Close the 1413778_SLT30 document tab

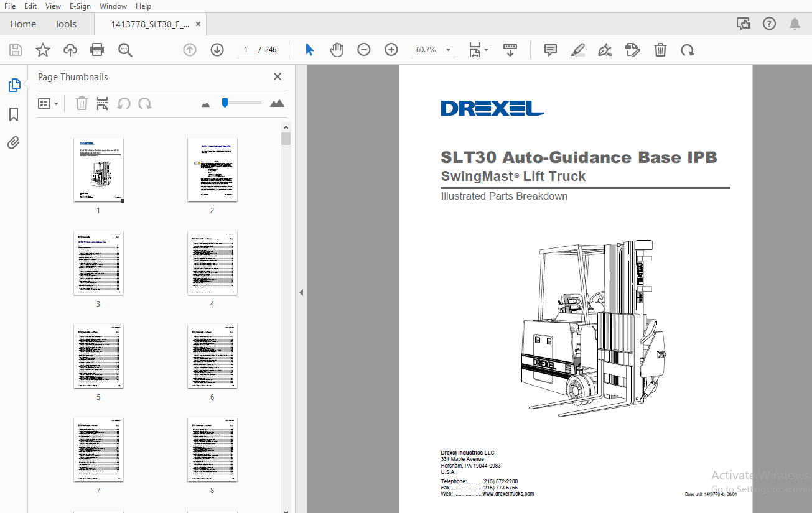point(198,24)
